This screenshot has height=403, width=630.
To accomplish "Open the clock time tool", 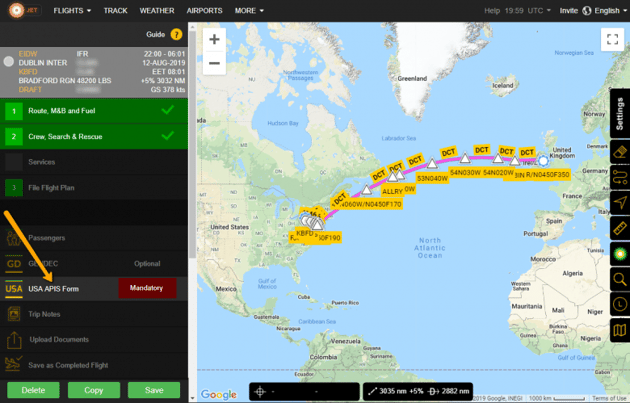I will point(620,304).
